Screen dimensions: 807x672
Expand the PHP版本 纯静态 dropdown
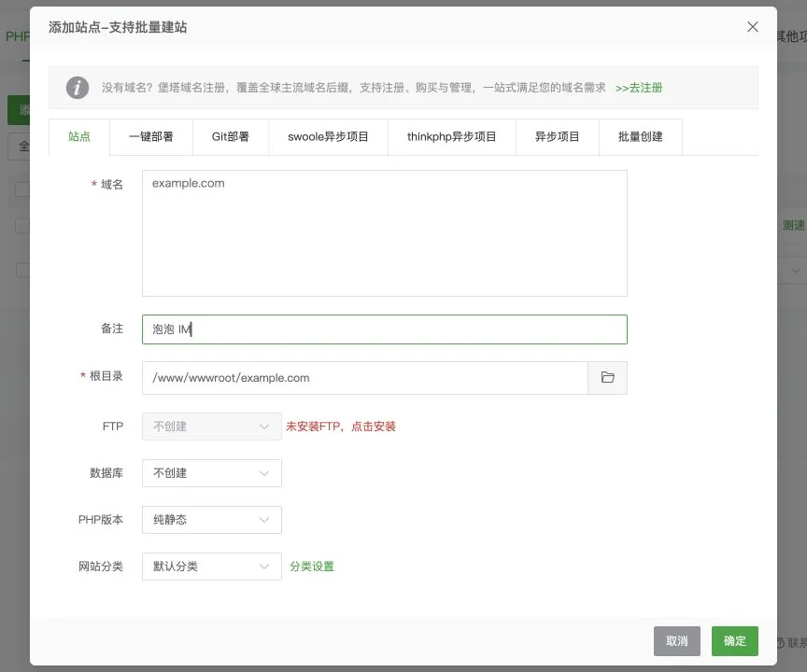tap(211, 520)
